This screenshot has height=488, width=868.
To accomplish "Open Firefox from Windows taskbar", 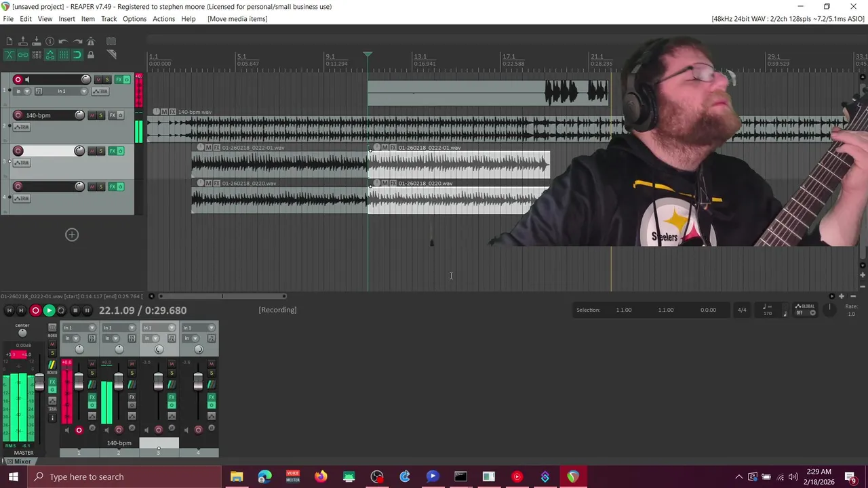I will click(x=321, y=476).
